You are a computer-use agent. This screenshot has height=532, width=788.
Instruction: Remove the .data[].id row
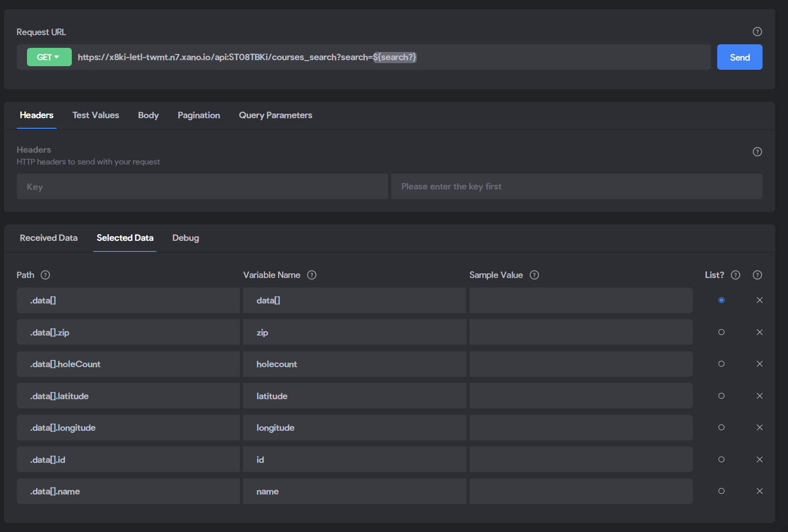coord(759,459)
